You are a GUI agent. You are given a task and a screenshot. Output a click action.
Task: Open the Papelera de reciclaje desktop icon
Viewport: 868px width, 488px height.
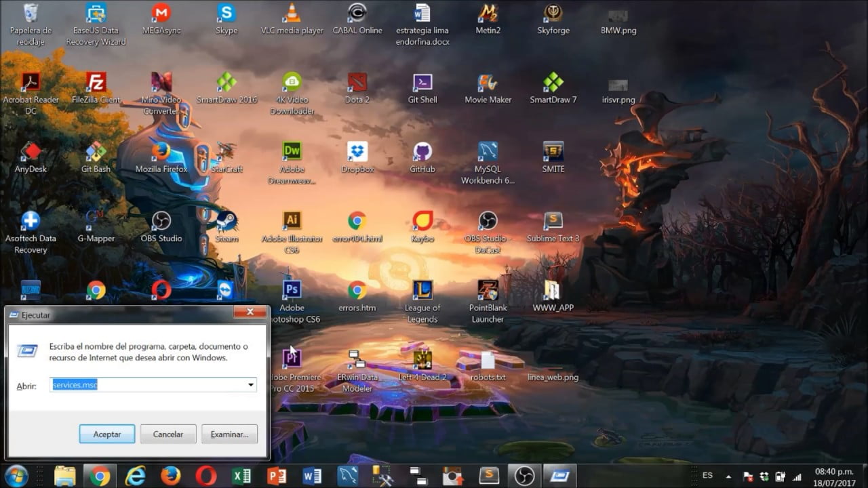click(x=31, y=24)
